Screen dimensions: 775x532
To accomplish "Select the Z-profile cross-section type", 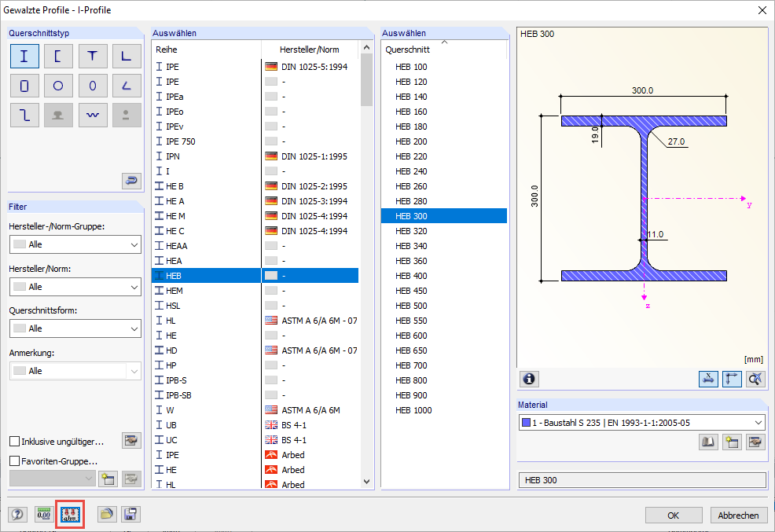I will pyautogui.click(x=24, y=116).
